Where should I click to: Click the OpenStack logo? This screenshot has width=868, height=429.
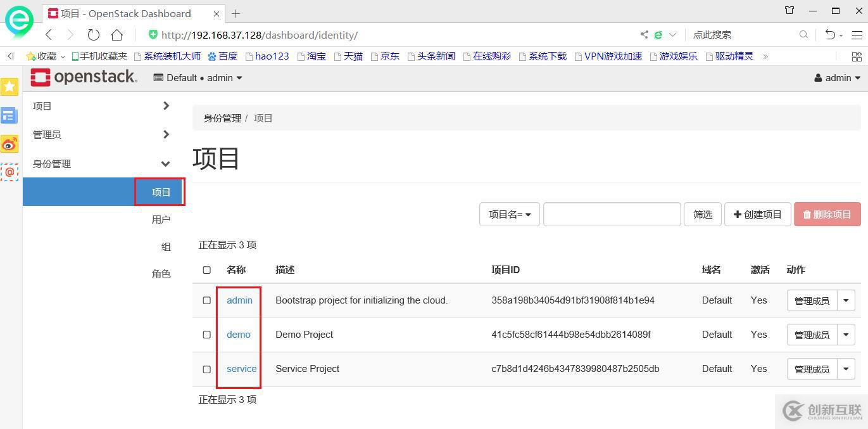point(84,77)
